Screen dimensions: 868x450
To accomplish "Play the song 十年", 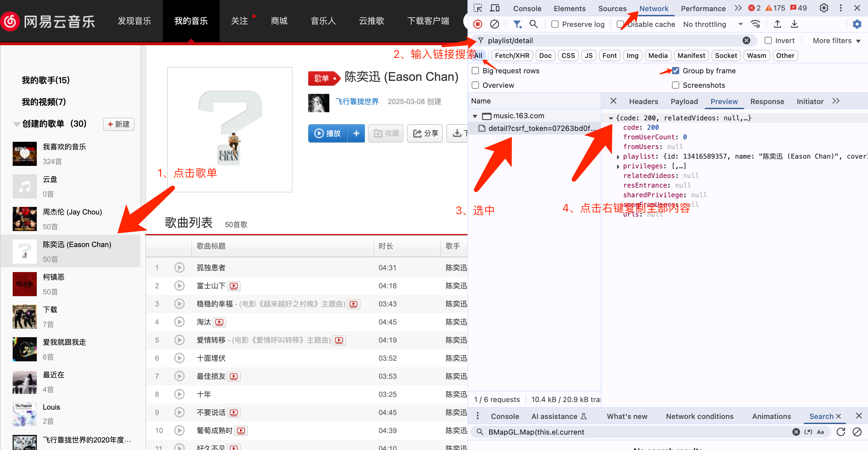I will tap(179, 395).
